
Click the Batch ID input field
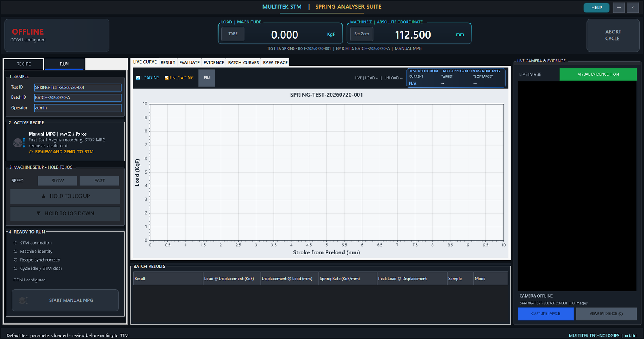(x=78, y=98)
